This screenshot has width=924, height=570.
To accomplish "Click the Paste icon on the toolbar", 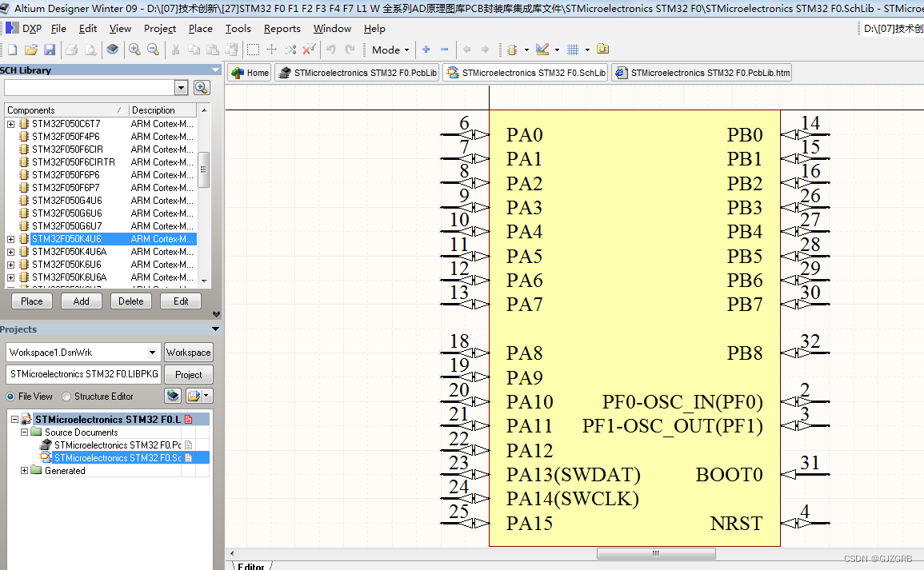I will [212, 50].
